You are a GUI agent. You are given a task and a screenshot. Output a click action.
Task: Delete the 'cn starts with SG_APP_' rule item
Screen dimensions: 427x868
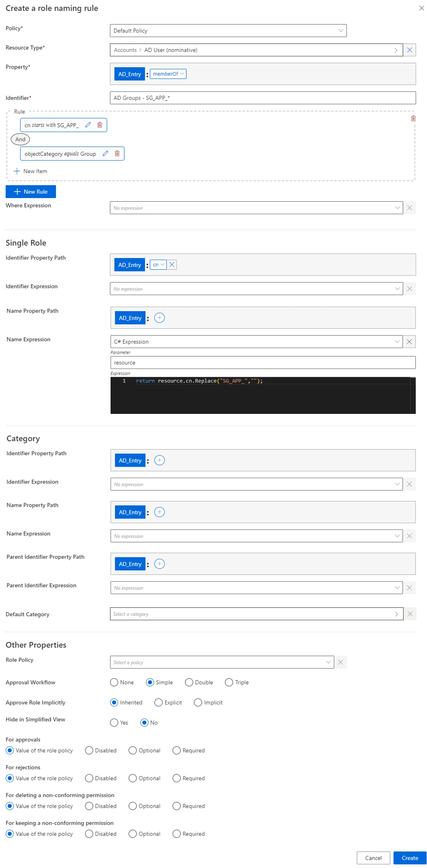(x=100, y=125)
